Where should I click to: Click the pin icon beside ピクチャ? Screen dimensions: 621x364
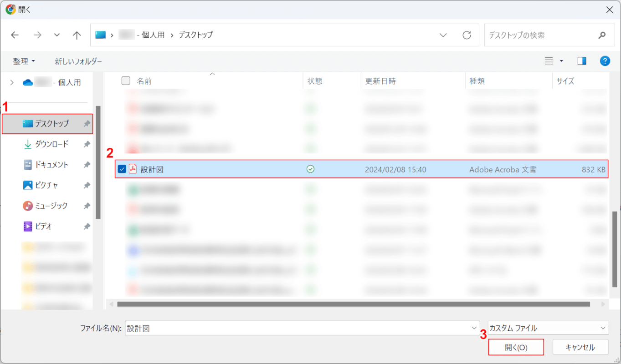[87, 186]
